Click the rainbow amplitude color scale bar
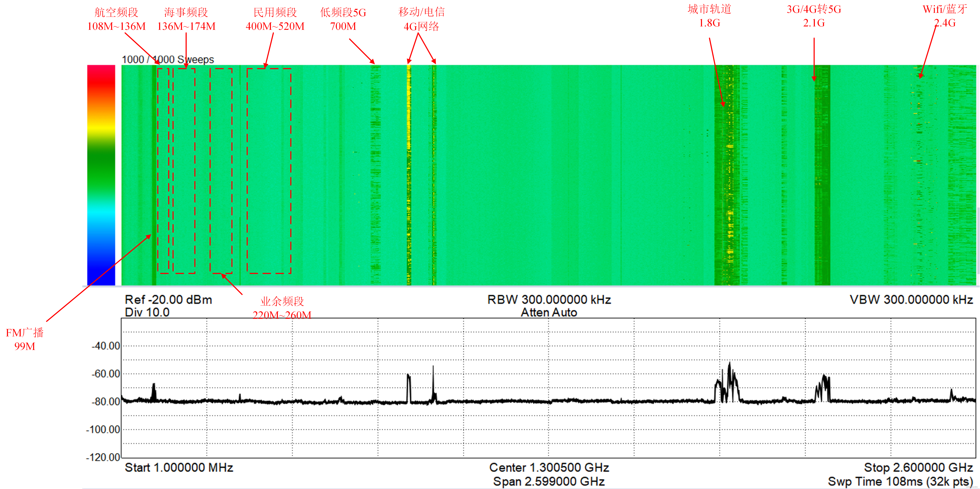The image size is (980, 489). pyautogui.click(x=101, y=175)
